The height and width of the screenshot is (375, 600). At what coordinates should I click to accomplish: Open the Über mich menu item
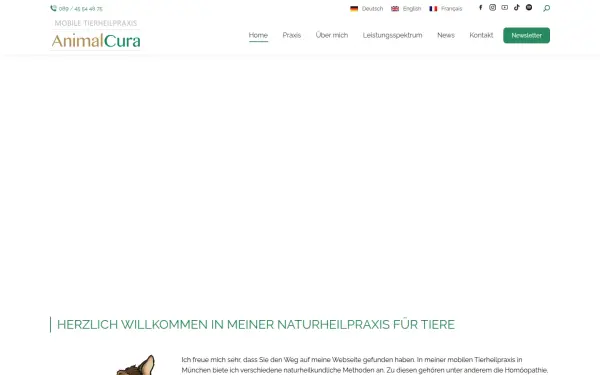[x=332, y=35]
